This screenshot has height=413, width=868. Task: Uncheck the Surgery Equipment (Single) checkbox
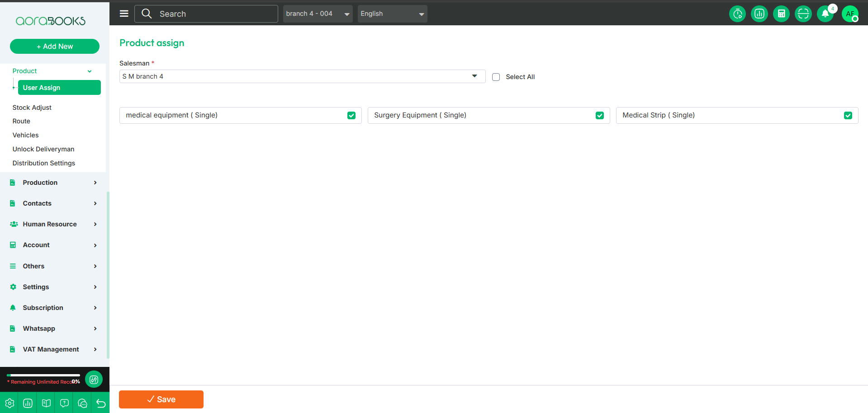(x=600, y=116)
